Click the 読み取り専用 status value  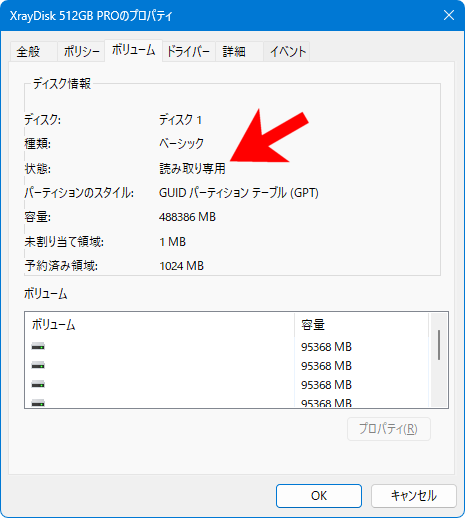(192, 168)
